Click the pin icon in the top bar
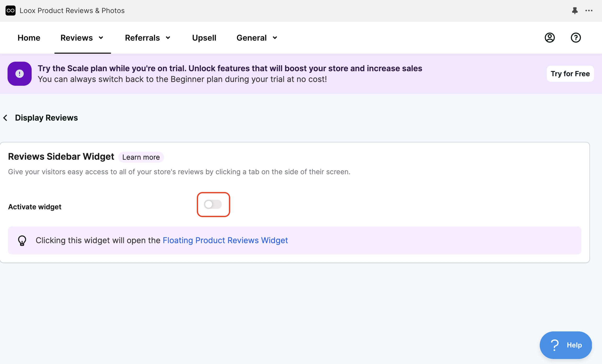The width and height of the screenshot is (602, 364). [575, 10]
